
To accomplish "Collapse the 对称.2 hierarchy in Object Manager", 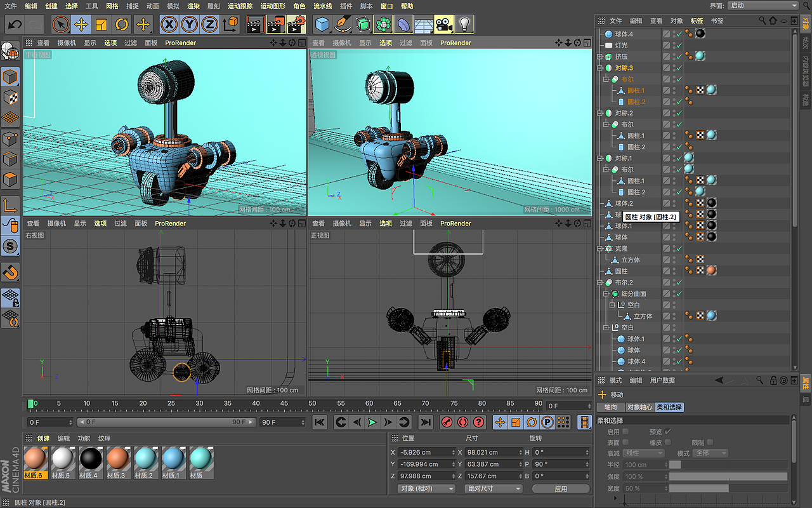I will point(599,112).
